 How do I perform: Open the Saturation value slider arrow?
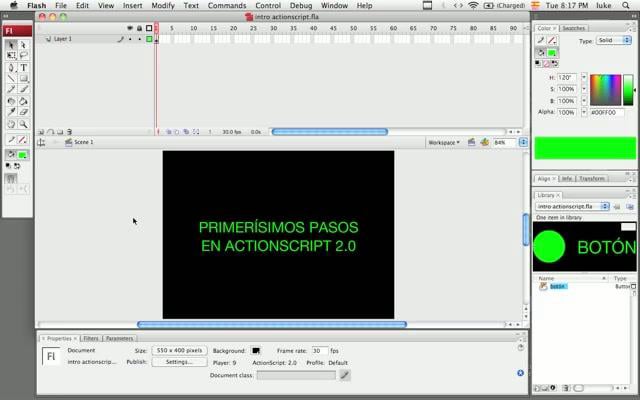point(584,89)
